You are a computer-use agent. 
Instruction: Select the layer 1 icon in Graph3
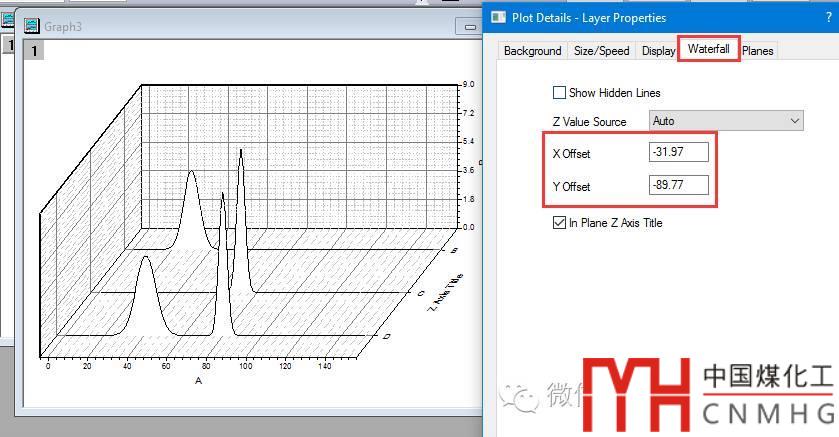click(x=33, y=51)
